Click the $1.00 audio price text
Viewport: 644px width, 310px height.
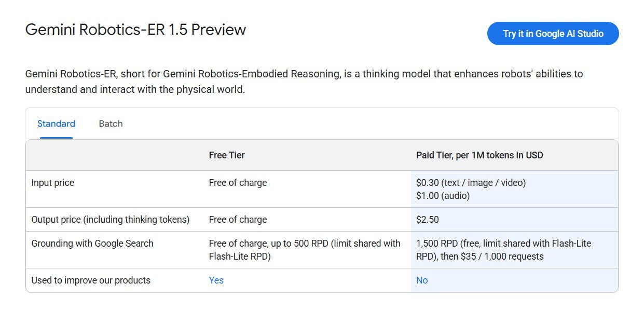(x=443, y=196)
